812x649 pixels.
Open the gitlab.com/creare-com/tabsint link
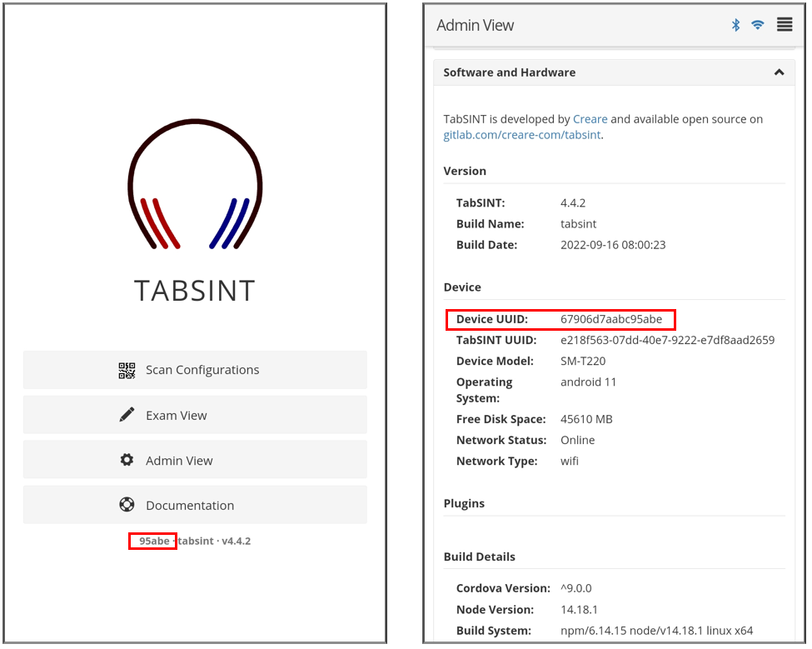[x=521, y=134]
